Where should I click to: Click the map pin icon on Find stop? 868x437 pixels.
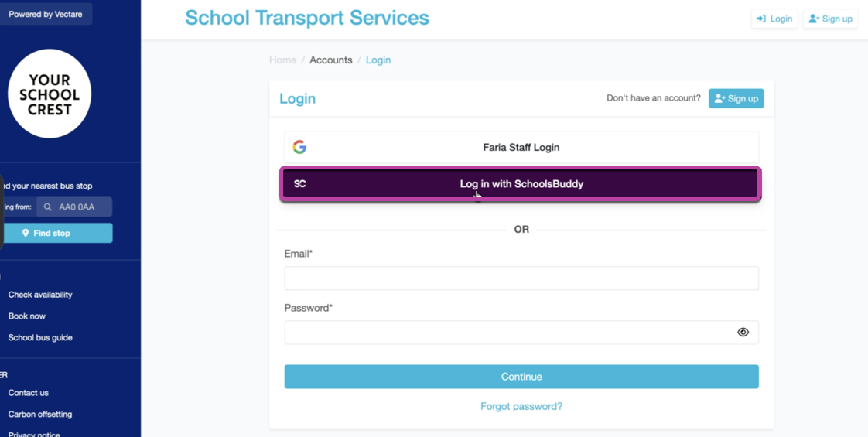26,233
